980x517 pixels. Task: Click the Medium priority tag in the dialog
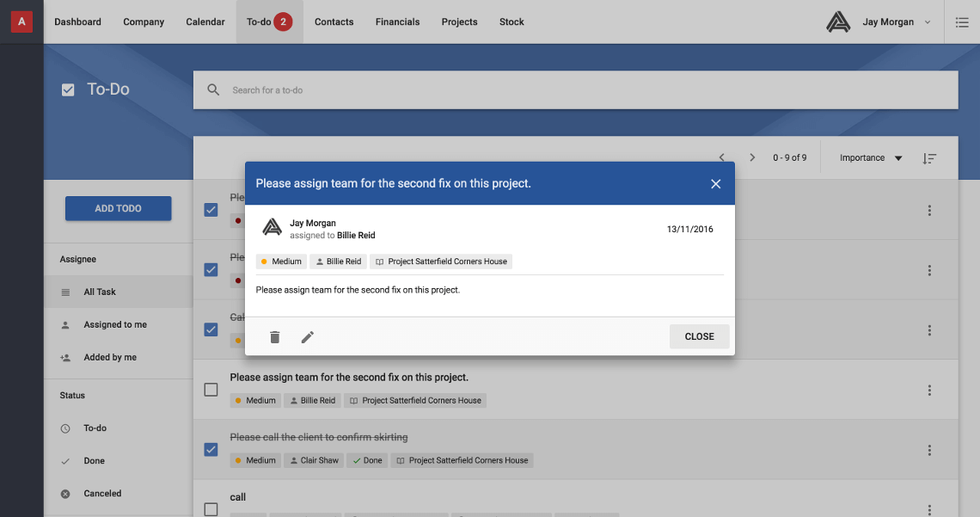281,262
